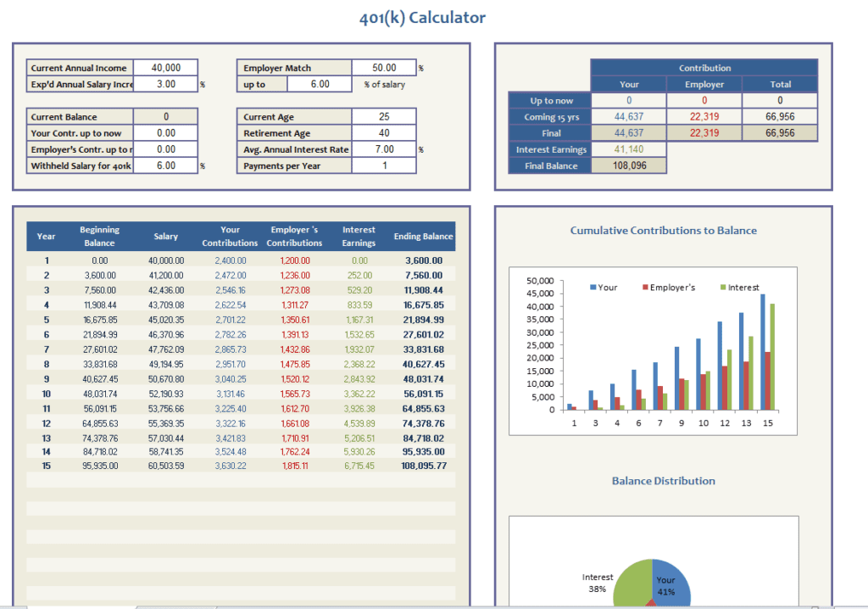This screenshot has height=609, width=868.
Task: Select year 2 salary 41,200.00
Action: (166, 276)
